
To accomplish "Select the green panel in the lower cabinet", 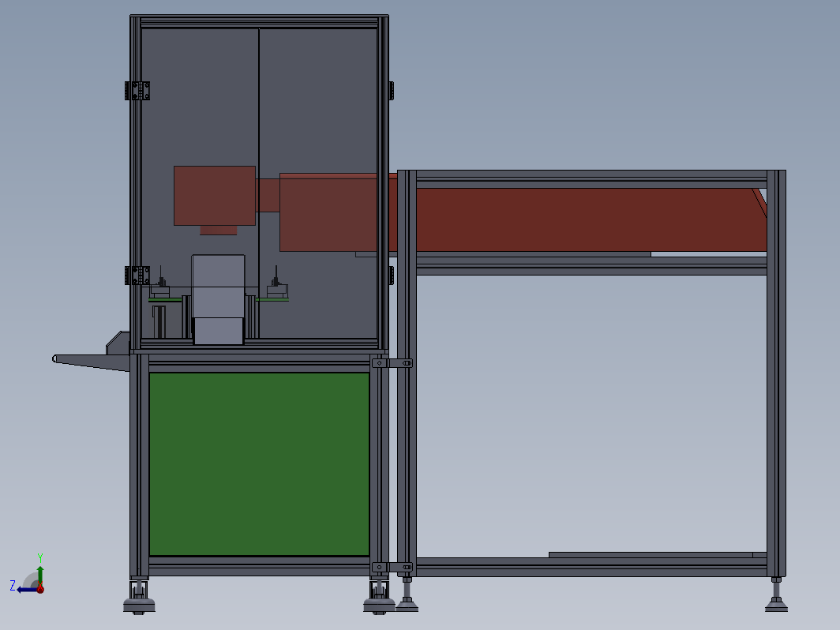I will (x=259, y=464).
